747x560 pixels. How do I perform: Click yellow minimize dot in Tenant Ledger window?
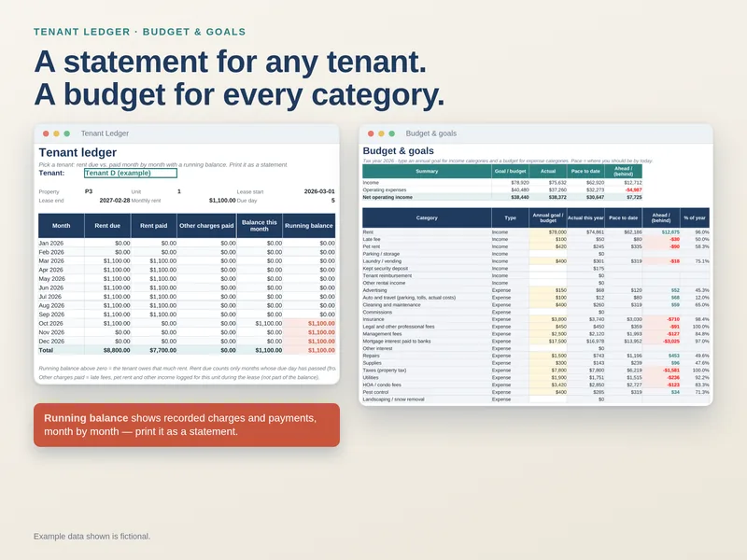[x=56, y=133]
